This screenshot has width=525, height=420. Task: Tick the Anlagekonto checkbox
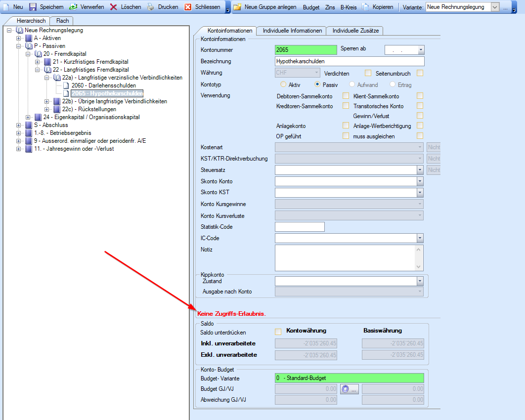coord(346,126)
